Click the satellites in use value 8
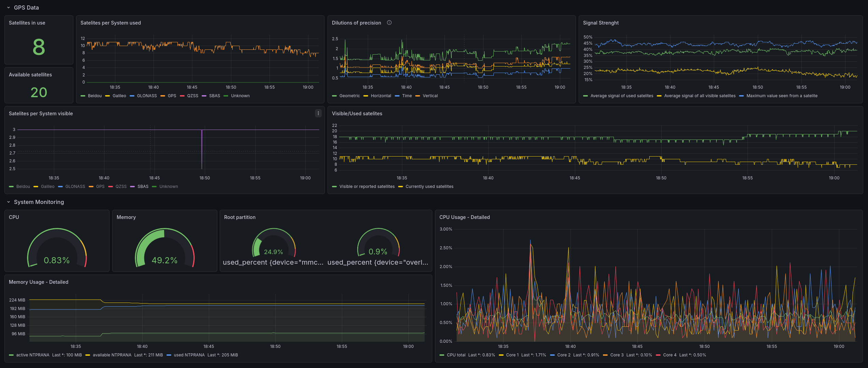This screenshot has width=868, height=368. click(39, 47)
